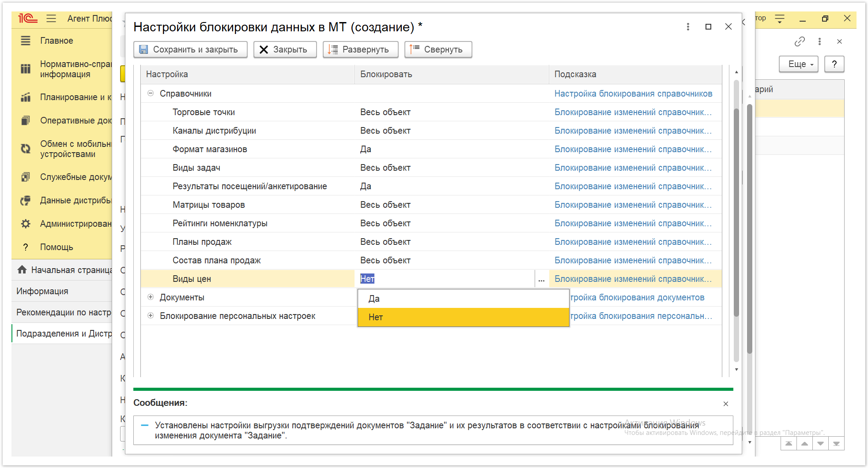Viewport: 868px width, 468px height.
Task: Choose Нет in the dropdown list
Action: click(463, 317)
